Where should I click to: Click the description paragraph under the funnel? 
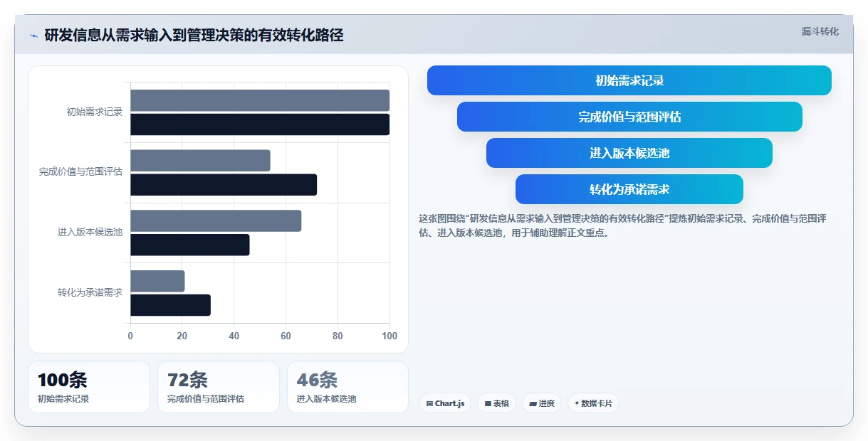(x=622, y=225)
